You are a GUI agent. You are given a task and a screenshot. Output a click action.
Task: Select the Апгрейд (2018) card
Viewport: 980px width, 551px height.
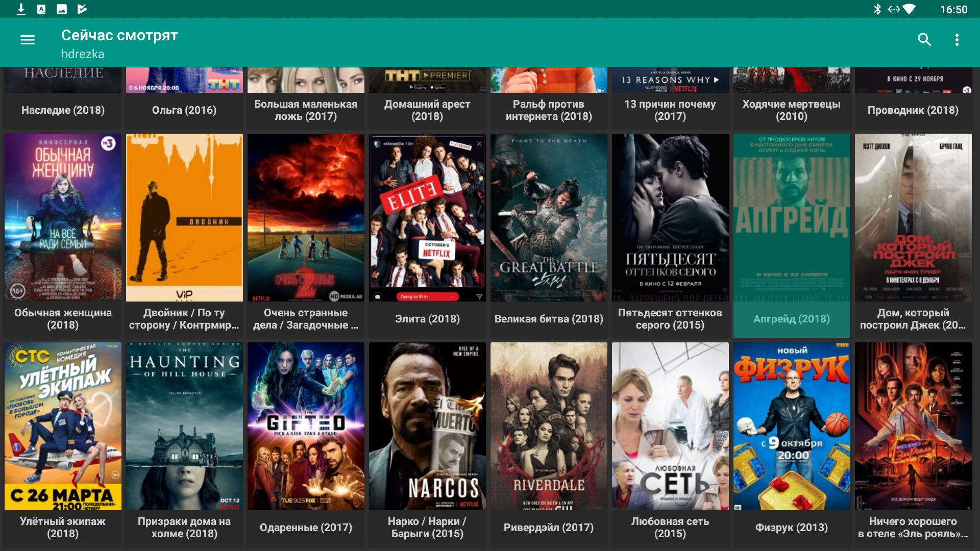tap(792, 235)
